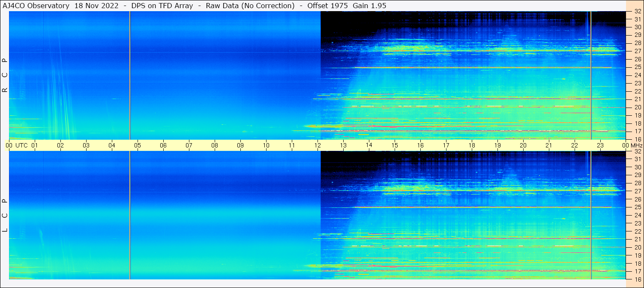
Task: Click the pink marker near 04:40 in RCP panel
Action: coord(130,75)
